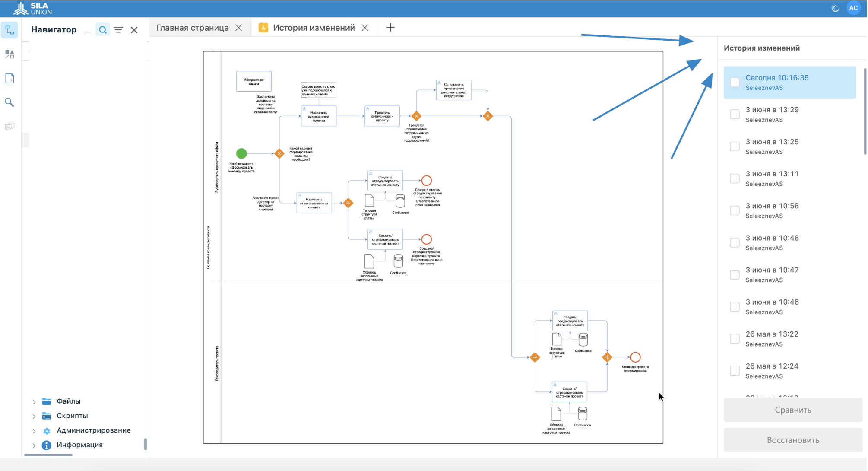Open the magnifier search icon in left sidebar
The image size is (868, 471).
pyautogui.click(x=10, y=102)
